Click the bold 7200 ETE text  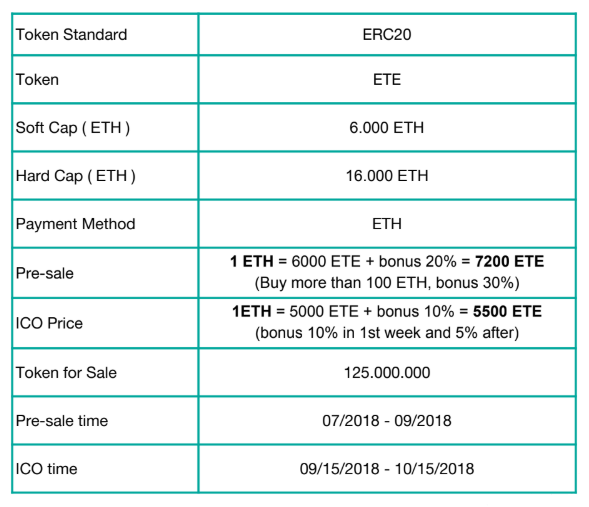509,261
